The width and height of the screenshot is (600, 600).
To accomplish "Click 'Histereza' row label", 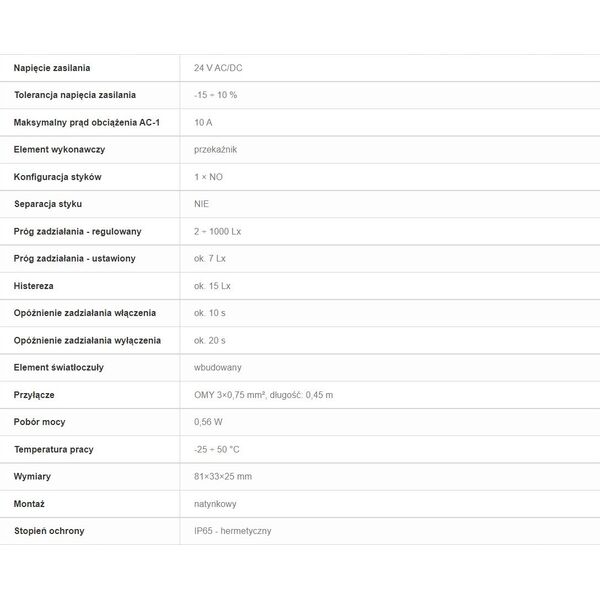I will [x=34, y=286].
